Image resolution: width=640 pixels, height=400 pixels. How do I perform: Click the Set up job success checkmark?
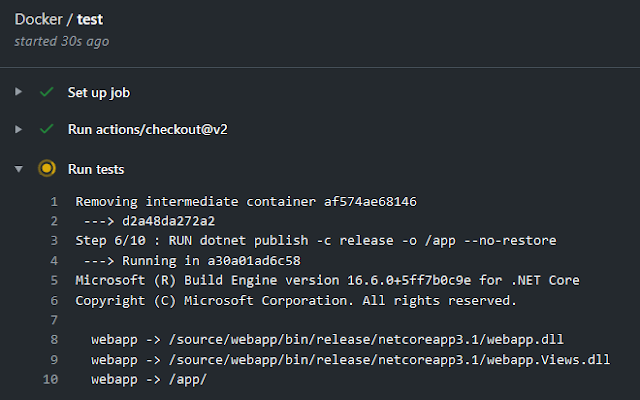46,92
